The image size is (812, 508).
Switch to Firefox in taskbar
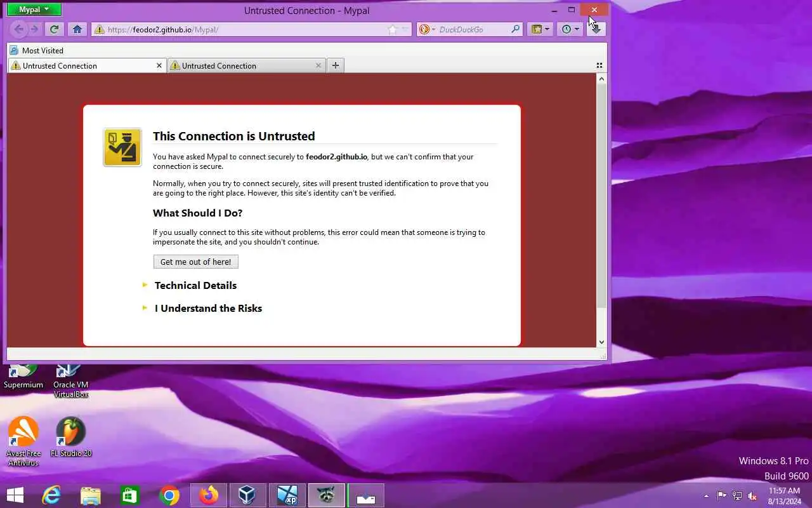(209, 495)
